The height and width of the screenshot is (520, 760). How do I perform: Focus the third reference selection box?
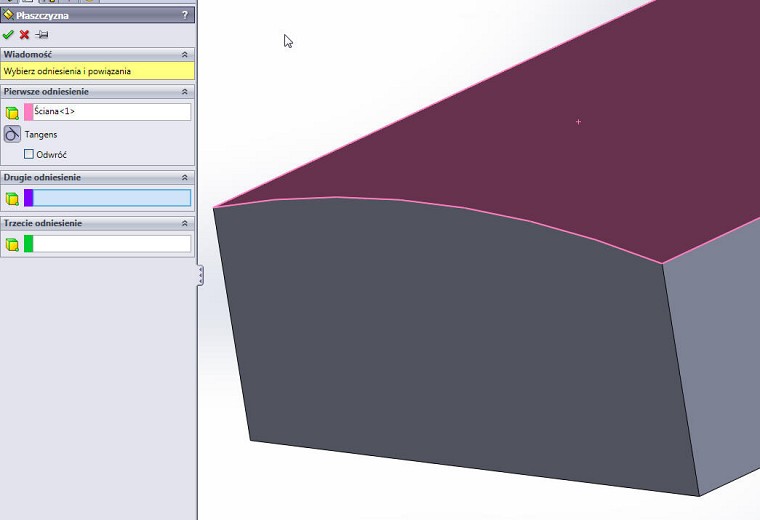click(112, 244)
